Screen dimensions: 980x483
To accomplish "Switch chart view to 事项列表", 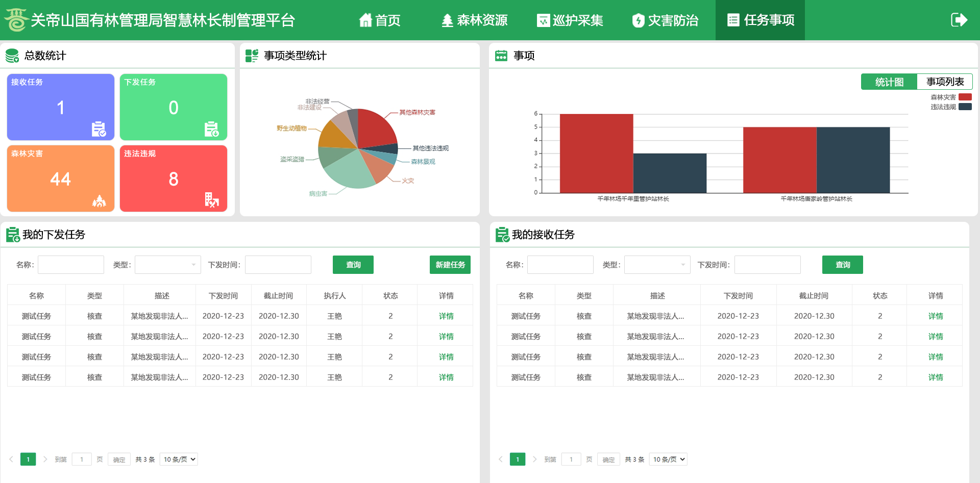I will [945, 82].
